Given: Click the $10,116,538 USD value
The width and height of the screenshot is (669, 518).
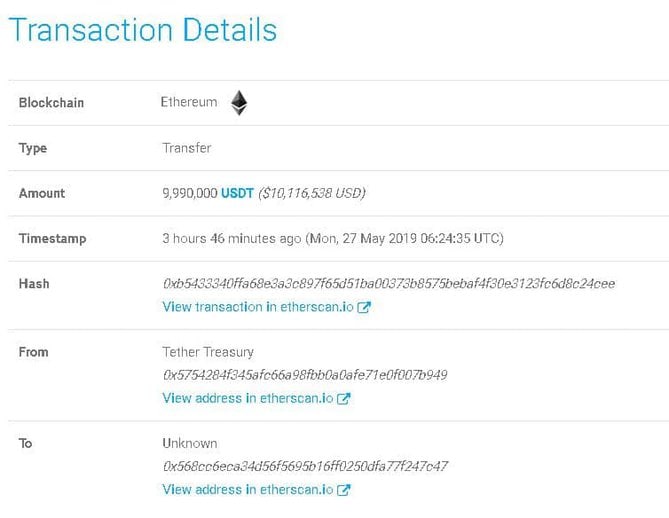Looking at the screenshot, I should point(312,193).
